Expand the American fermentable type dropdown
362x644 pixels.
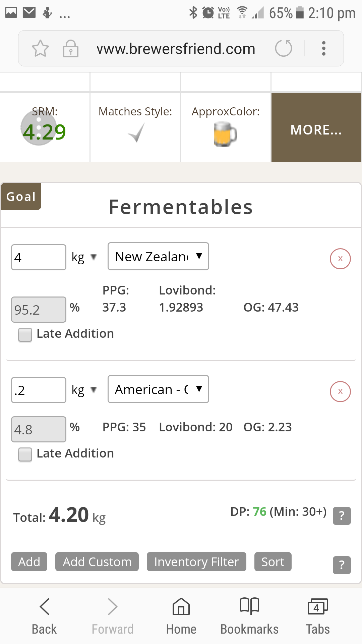[158, 389]
